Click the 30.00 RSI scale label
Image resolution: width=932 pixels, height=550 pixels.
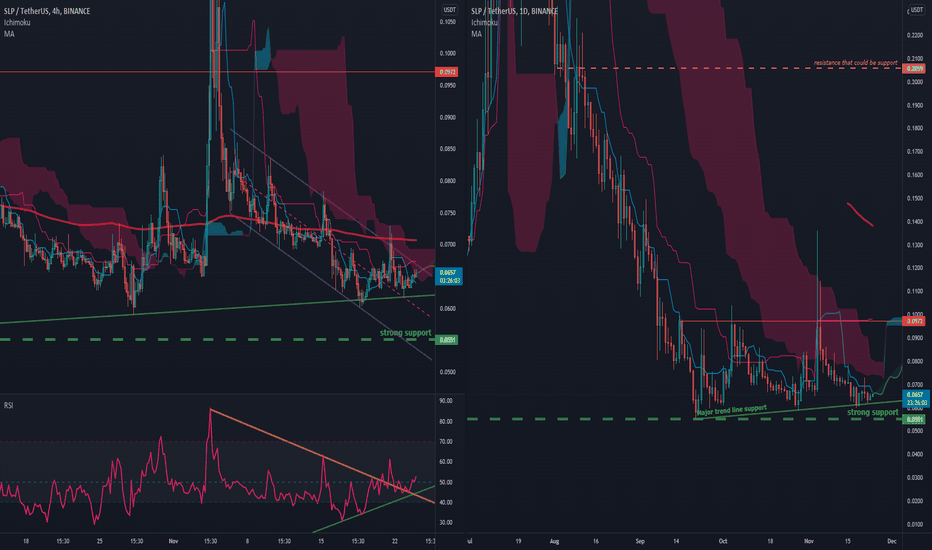click(446, 523)
